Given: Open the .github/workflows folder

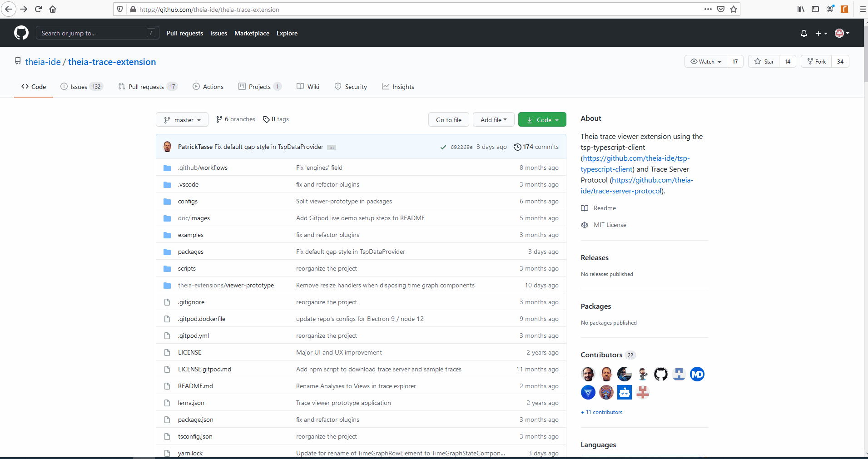Looking at the screenshot, I should pyautogui.click(x=203, y=168).
